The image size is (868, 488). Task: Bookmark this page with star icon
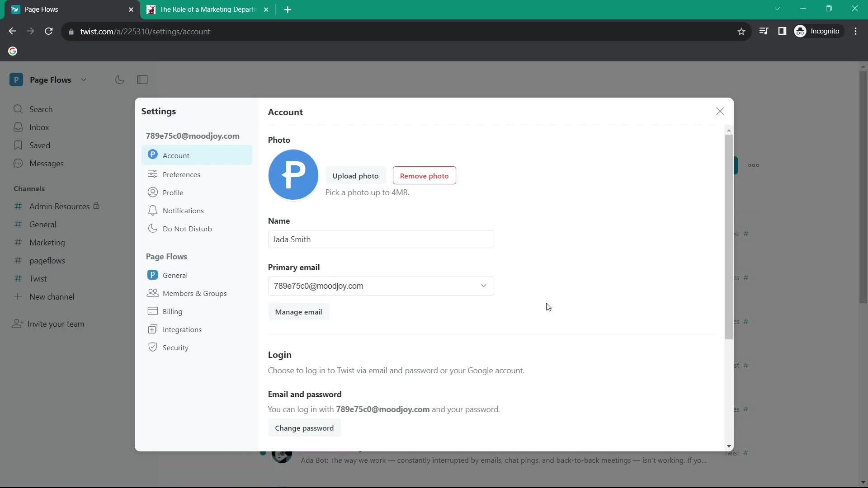coord(741,31)
